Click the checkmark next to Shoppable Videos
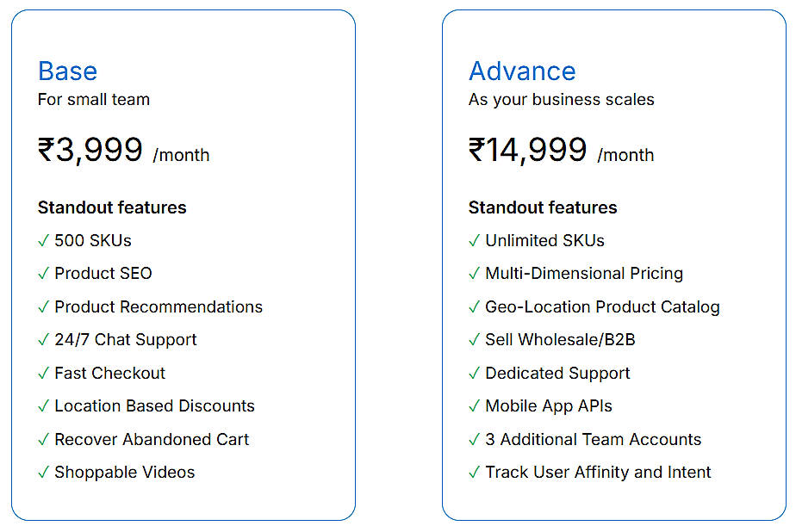The image size is (796, 532). click(44, 473)
